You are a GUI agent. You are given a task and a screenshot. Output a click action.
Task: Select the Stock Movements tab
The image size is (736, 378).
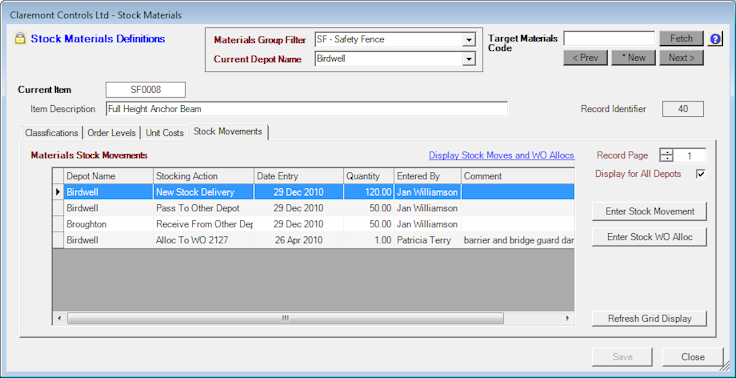(228, 131)
